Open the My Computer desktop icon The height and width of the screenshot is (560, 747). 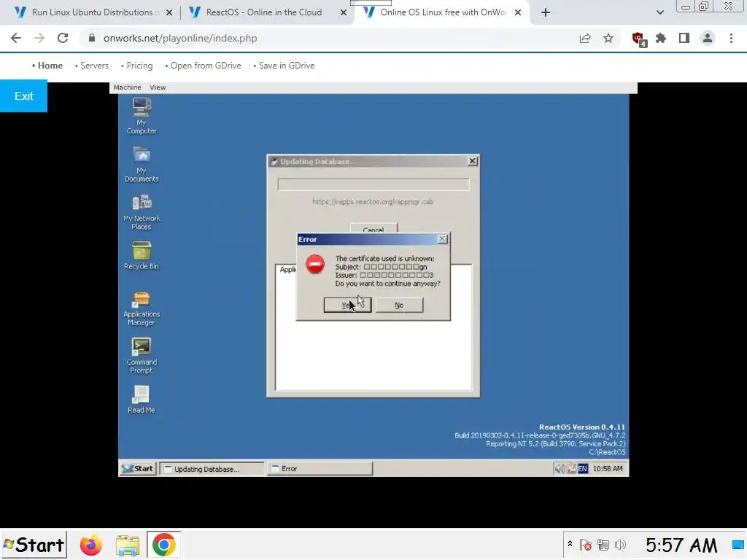tap(142, 116)
